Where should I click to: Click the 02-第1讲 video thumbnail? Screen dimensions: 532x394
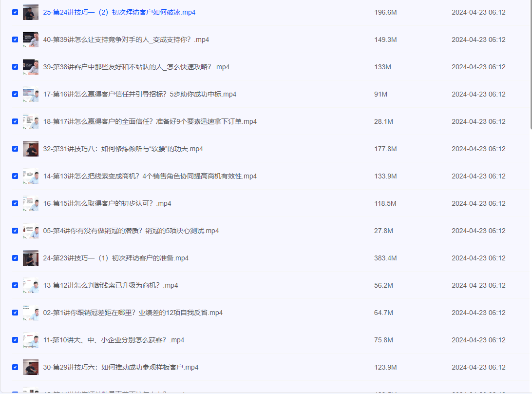tap(30, 313)
